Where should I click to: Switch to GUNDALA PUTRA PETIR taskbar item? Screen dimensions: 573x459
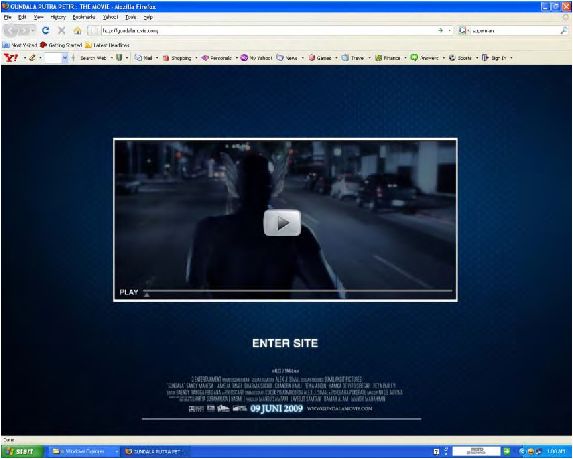pyautogui.click(x=155, y=452)
